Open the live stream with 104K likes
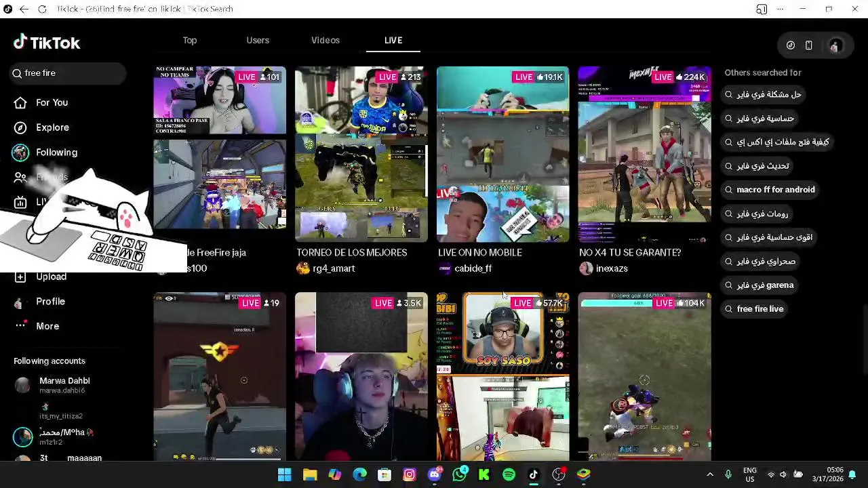Image resolution: width=868 pixels, height=488 pixels. 644,376
